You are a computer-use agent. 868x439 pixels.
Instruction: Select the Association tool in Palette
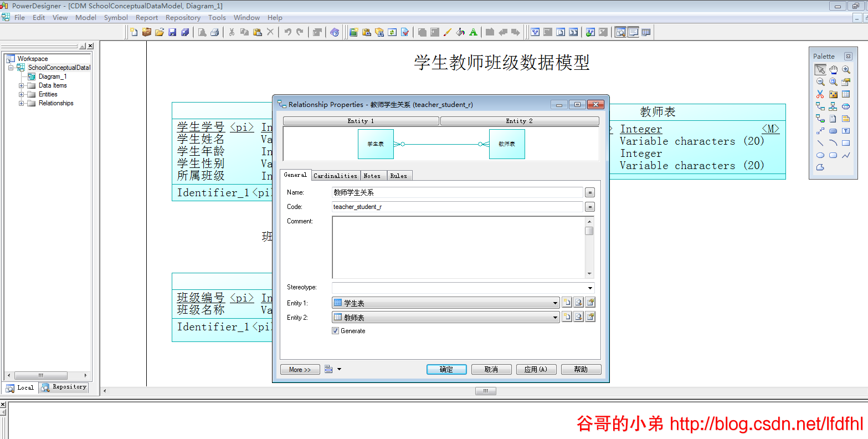[846, 106]
